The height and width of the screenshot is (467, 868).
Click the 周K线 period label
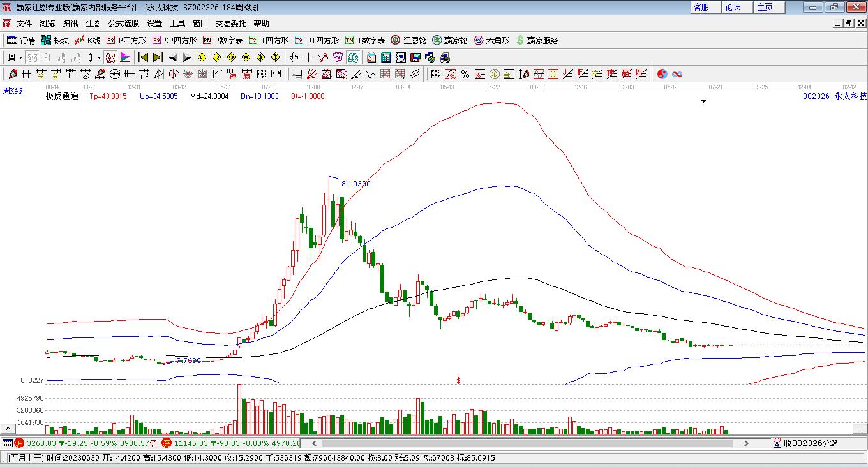pos(13,91)
